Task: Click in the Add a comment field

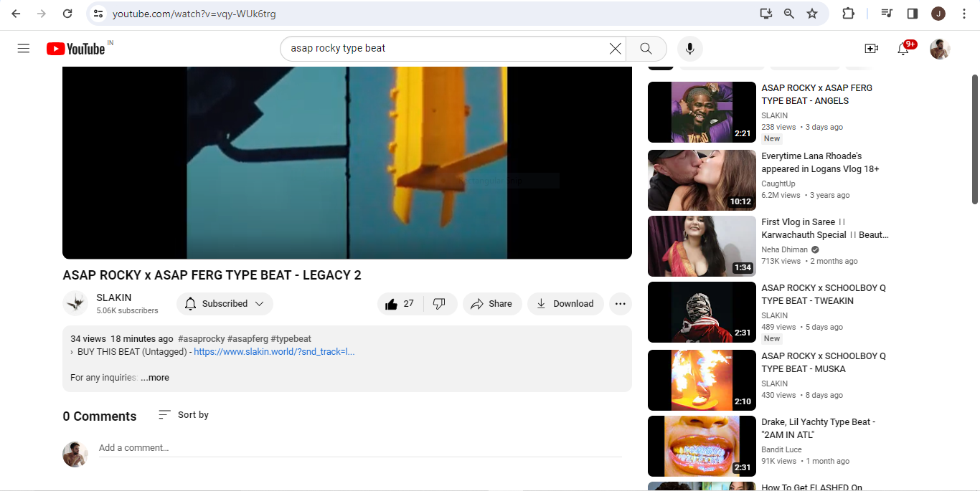Action: (360, 448)
